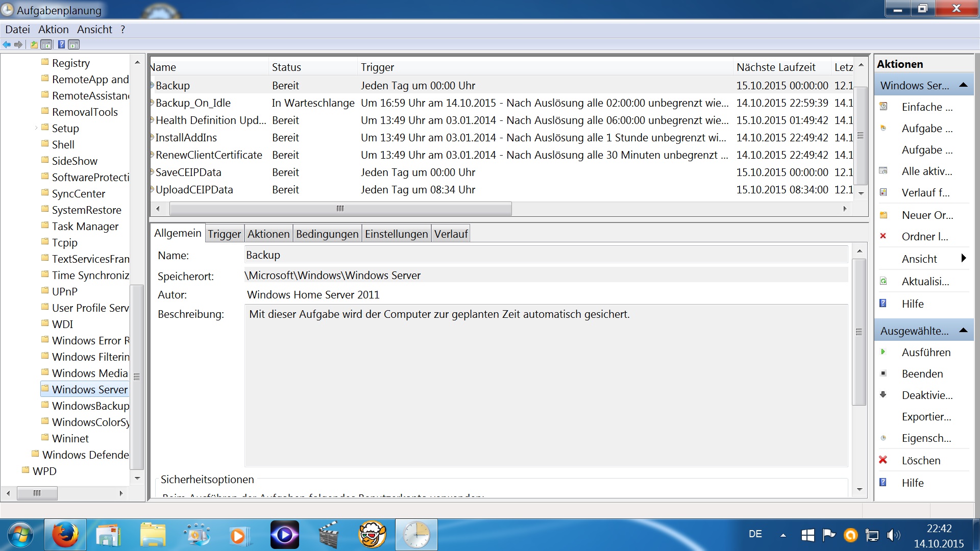
Task: Click the Aktionen tab in bottom panel
Action: pyautogui.click(x=267, y=234)
